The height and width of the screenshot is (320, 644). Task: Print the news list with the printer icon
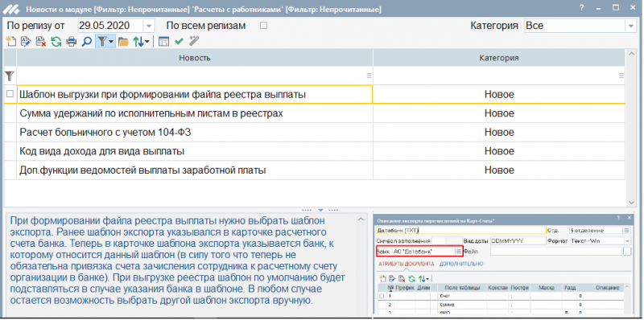[x=72, y=42]
